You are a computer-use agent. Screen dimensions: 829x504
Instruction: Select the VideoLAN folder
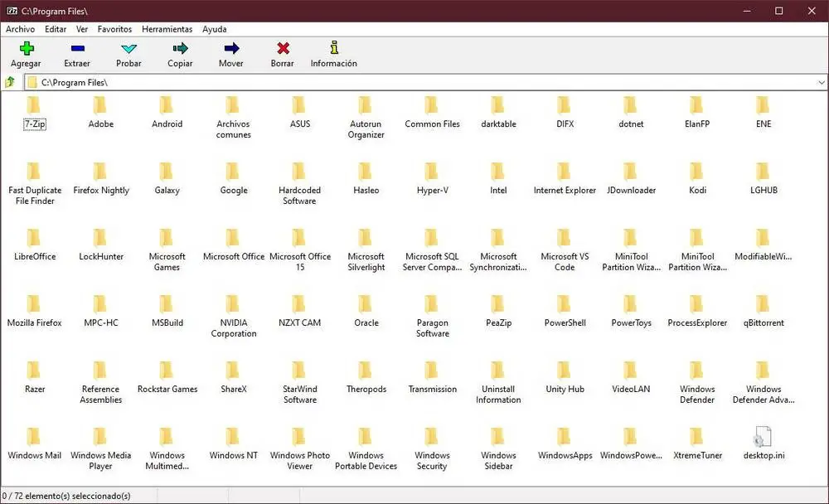631,371
